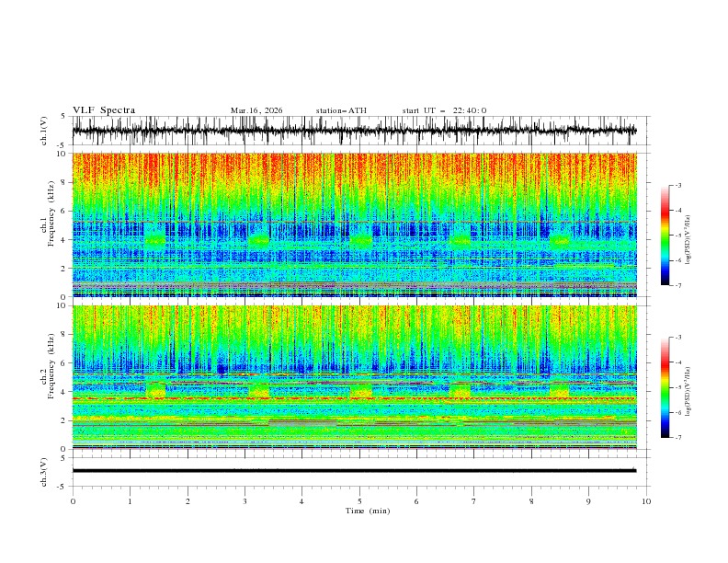Click the ch.1 spectrogram panel
Viewport: 728px width, 563px height.
coord(354,224)
